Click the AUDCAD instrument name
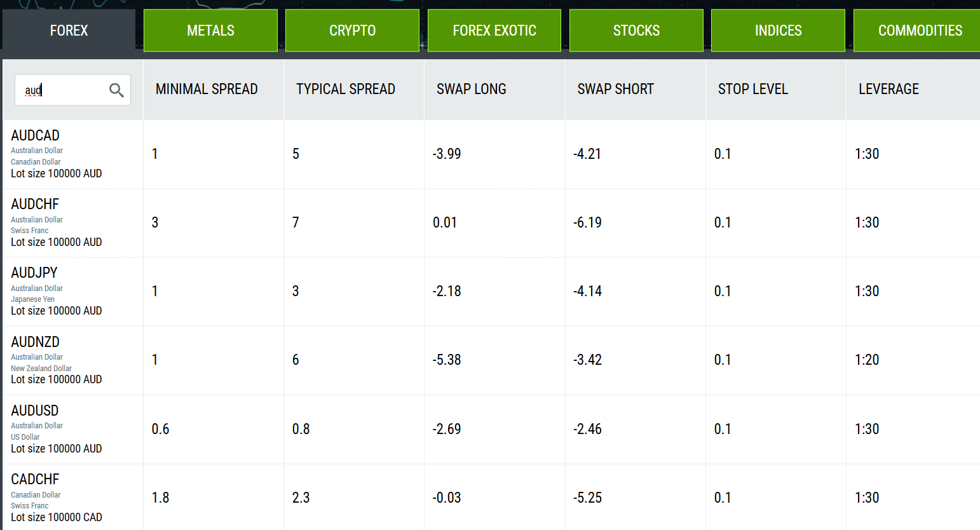 click(x=36, y=135)
